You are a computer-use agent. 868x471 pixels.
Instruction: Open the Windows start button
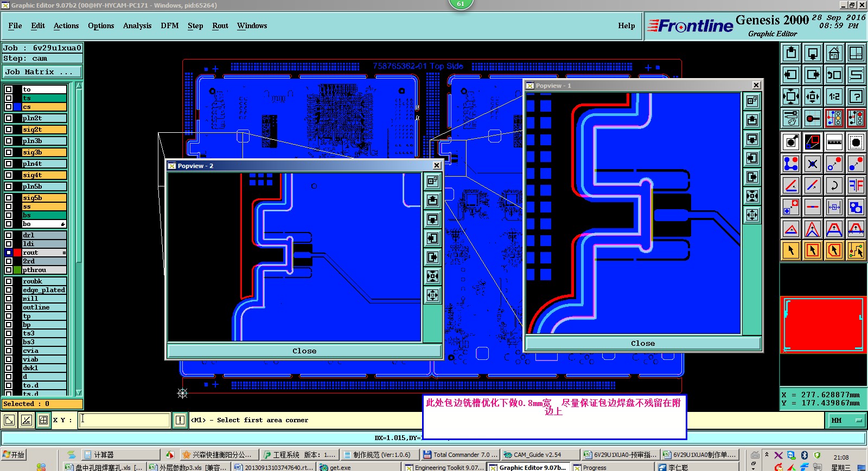click(14, 455)
